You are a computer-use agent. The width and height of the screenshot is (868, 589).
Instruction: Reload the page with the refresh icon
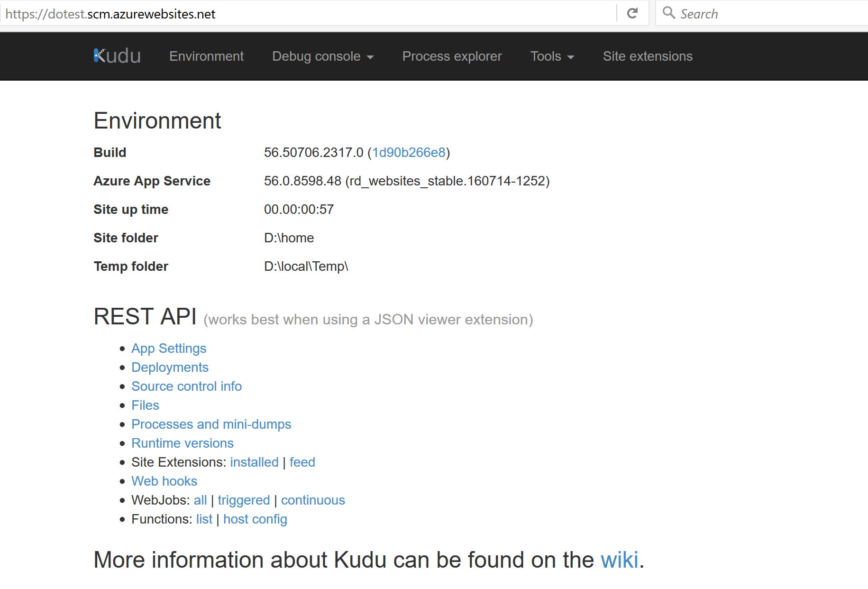tap(632, 13)
